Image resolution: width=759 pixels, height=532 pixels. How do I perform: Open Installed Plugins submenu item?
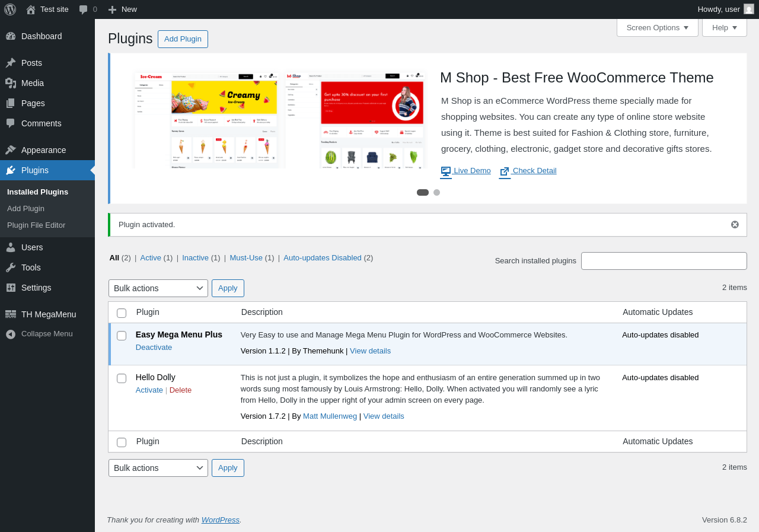click(x=37, y=192)
